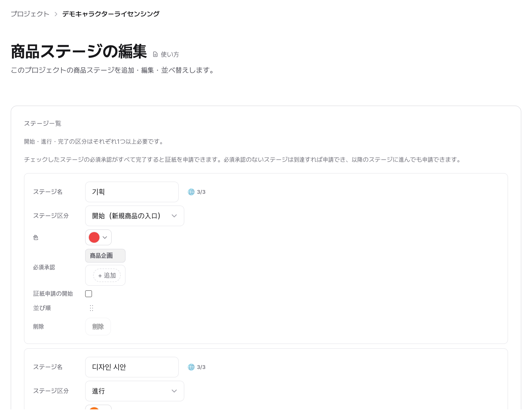Screen dimensions: 532x420
Task: Click the 削除 button for the 기획 stage
Action: pos(98,327)
